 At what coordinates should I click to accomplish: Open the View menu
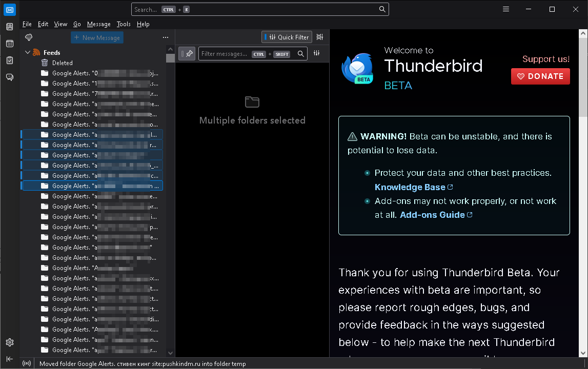click(x=61, y=24)
